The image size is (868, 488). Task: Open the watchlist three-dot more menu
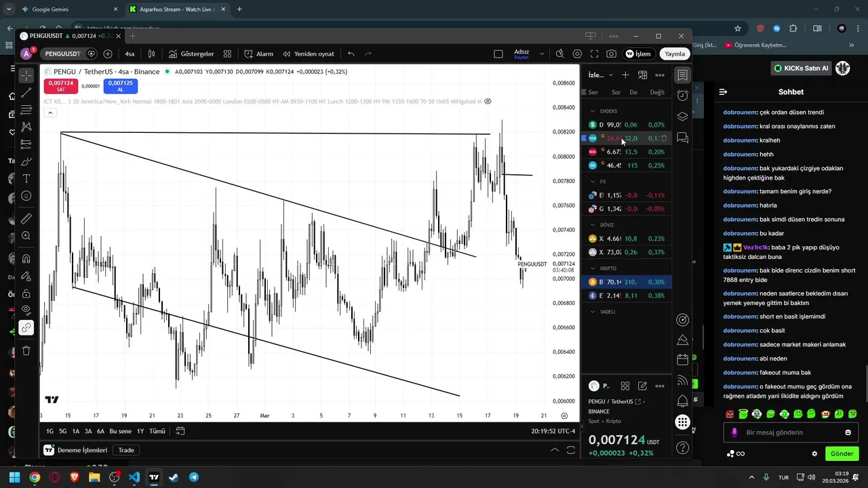click(660, 75)
